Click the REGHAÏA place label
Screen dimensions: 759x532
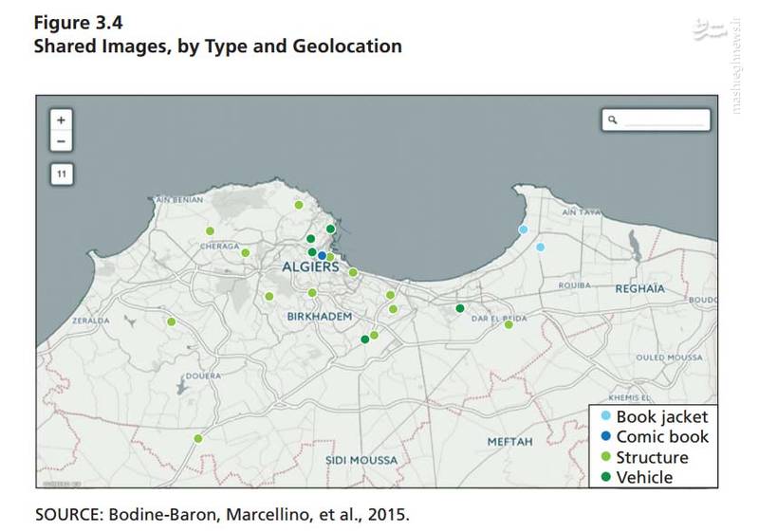pos(640,287)
